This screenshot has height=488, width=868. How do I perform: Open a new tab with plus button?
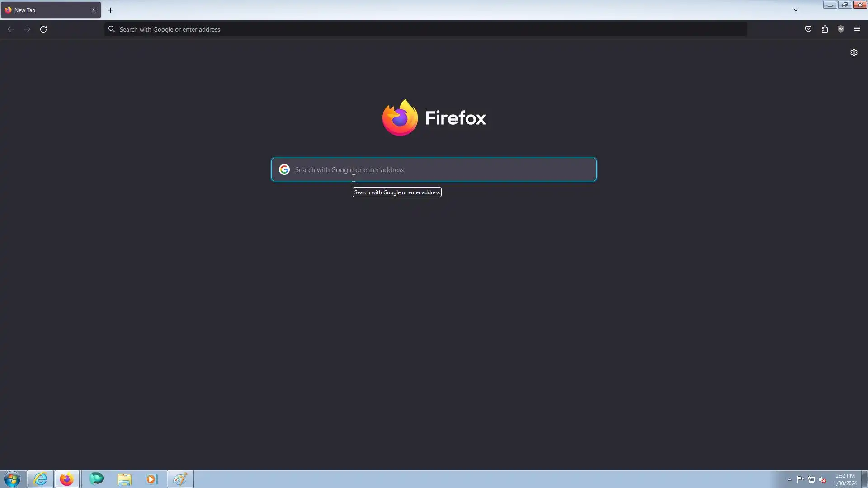coord(110,10)
